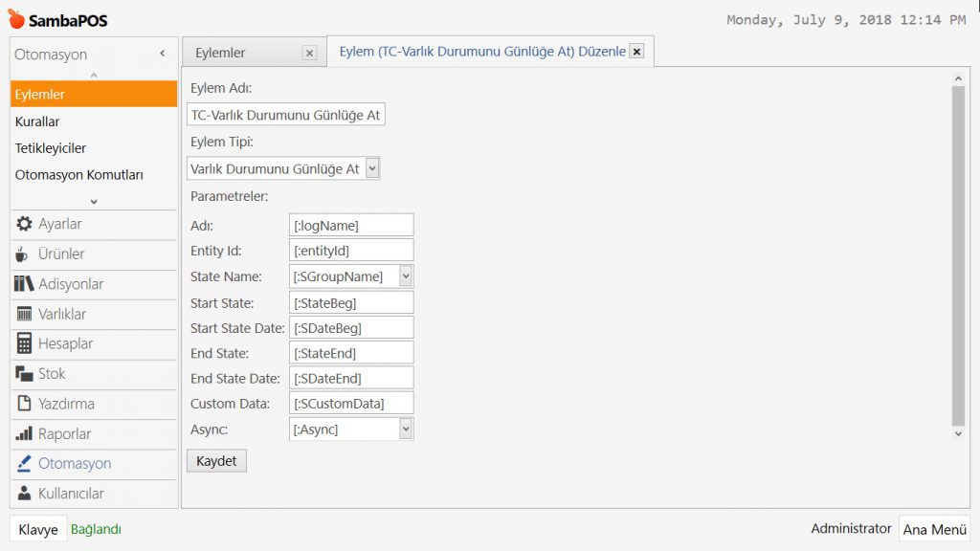Click the Raporlar bar chart icon

pos(24,433)
